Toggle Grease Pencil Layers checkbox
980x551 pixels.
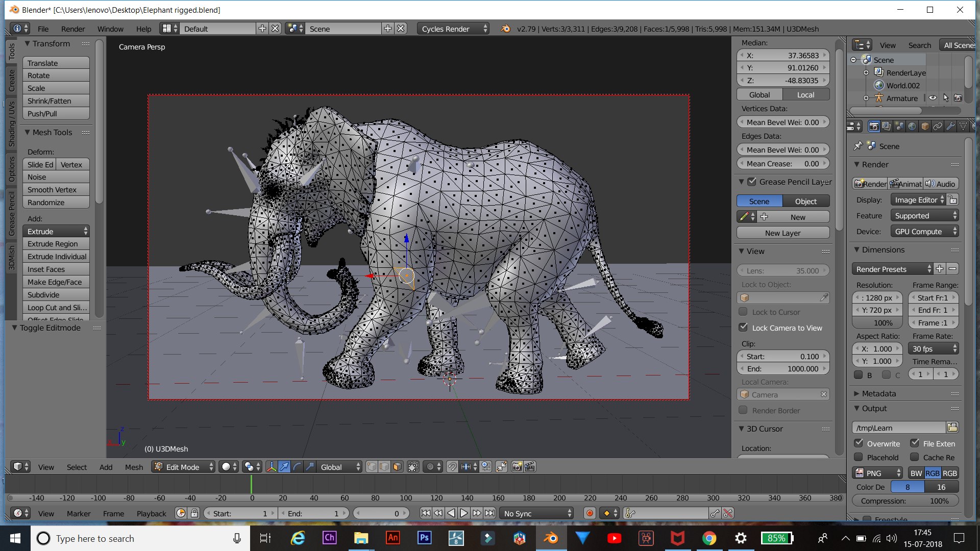(752, 181)
